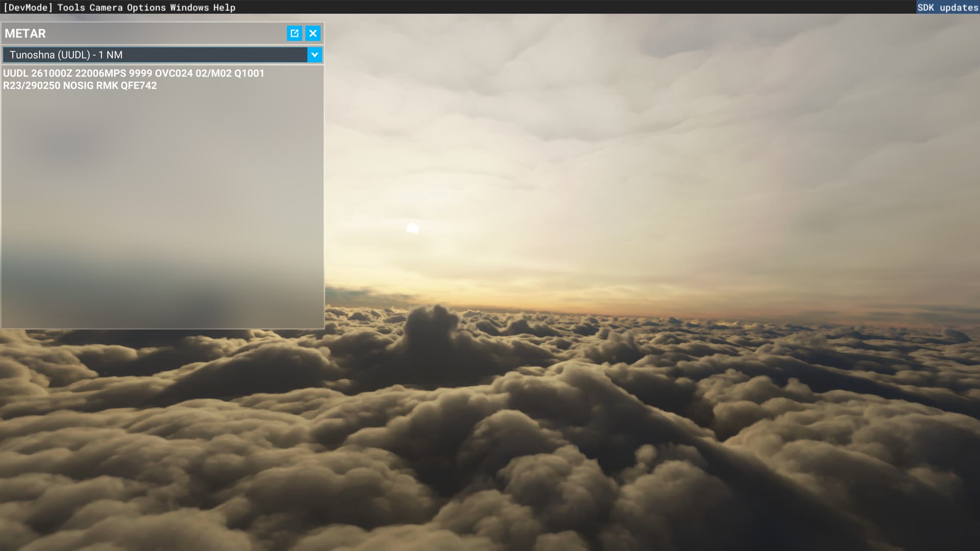Click the sun in the sky
The width and height of the screenshot is (980, 551).
click(x=412, y=228)
